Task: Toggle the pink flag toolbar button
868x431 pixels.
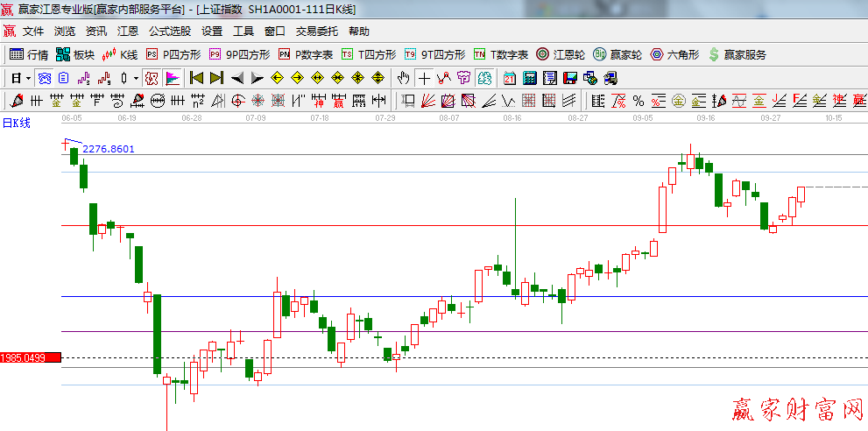Action: tap(172, 78)
